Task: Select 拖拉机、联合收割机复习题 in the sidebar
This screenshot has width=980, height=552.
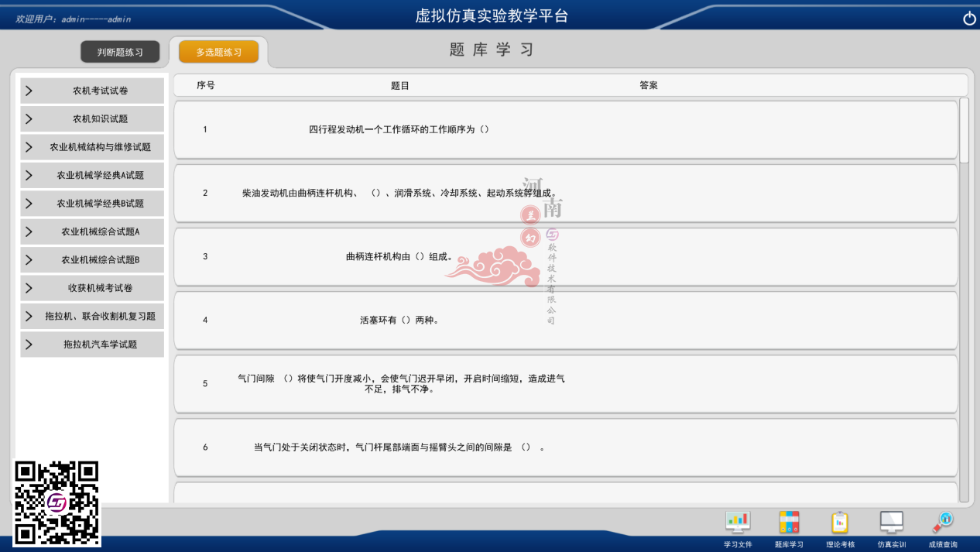Action: tap(91, 316)
